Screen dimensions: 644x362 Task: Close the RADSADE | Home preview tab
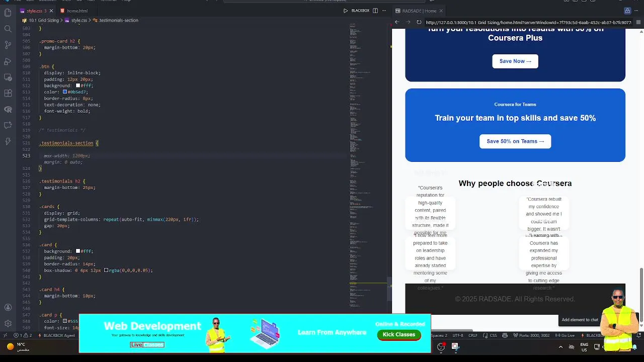point(441,11)
